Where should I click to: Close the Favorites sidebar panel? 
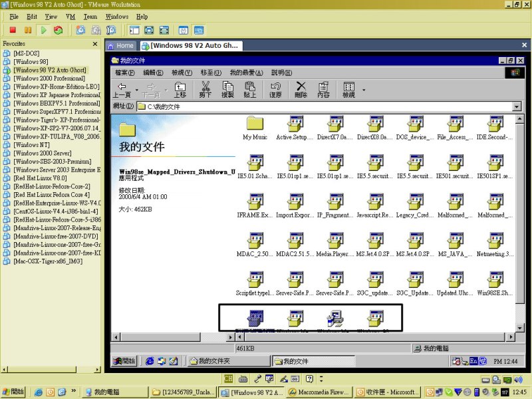95,44
